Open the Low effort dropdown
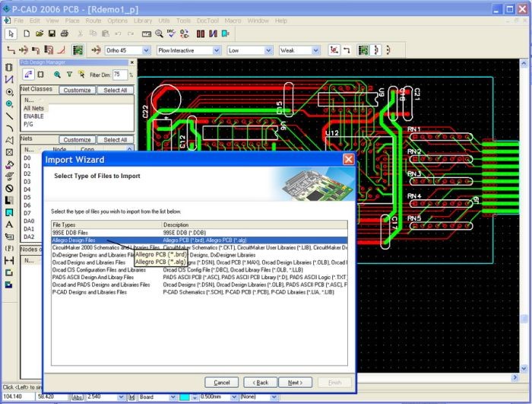The height and width of the screenshot is (404, 532). [268, 51]
